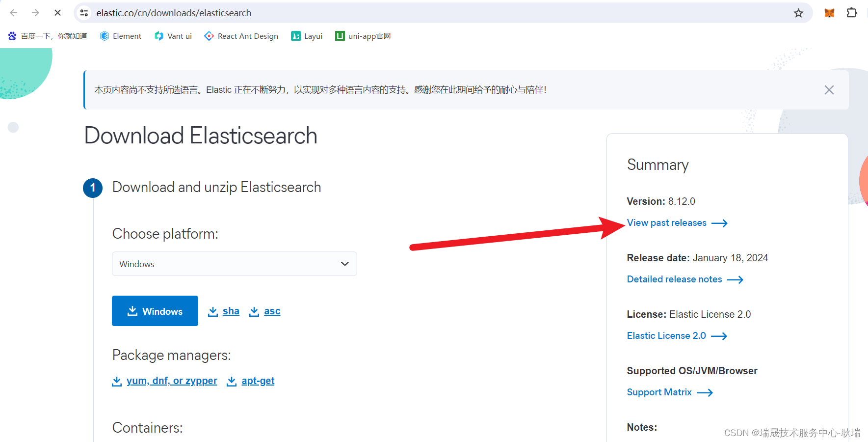This screenshot has height=442, width=868.
Task: Click the Containers: label
Action: point(147,428)
